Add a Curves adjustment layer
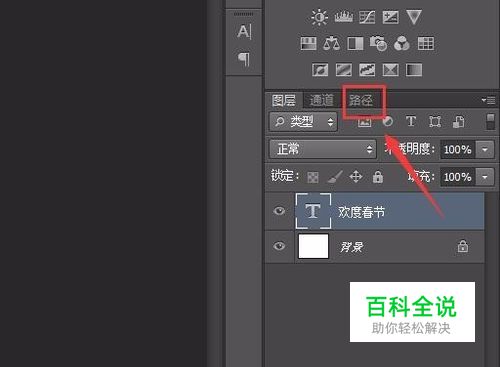The image size is (500, 367). pos(367,17)
